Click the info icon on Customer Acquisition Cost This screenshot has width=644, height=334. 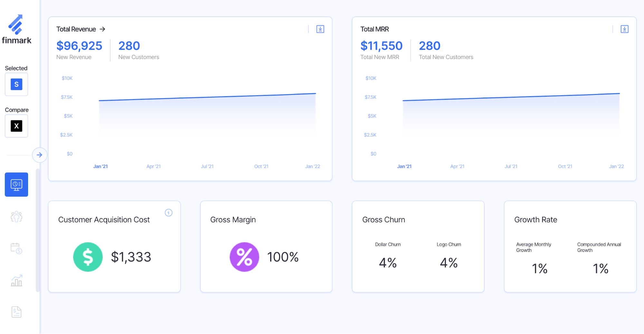pyautogui.click(x=168, y=213)
